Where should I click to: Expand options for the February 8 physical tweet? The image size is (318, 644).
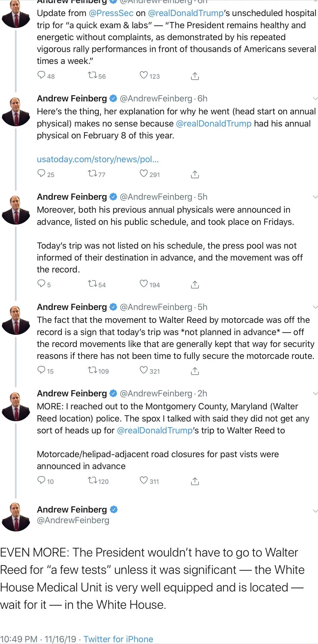pyautogui.click(x=315, y=99)
